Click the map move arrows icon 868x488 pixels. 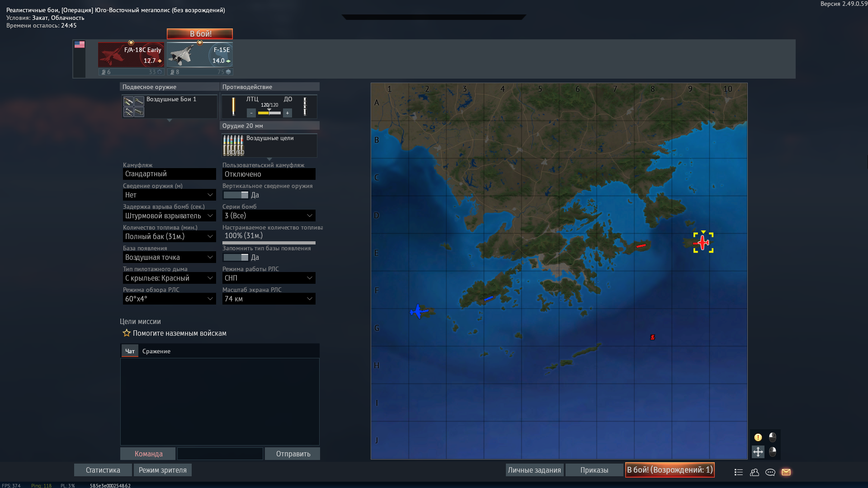point(758,451)
